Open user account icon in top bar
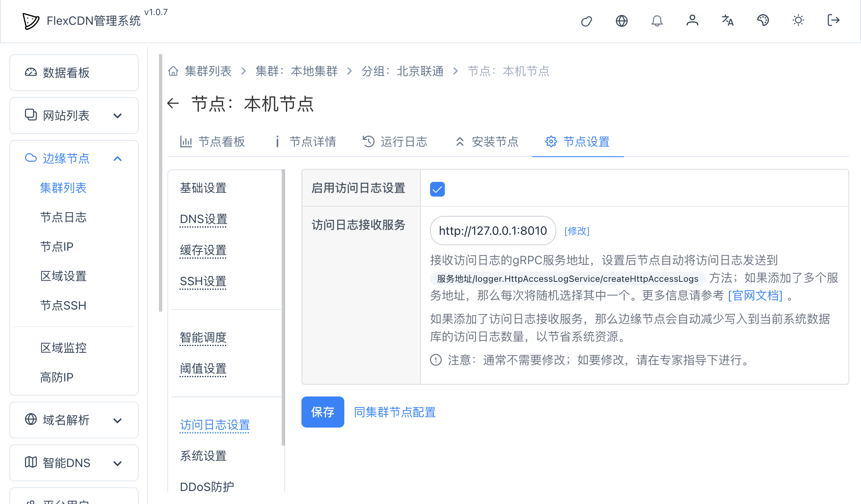The height and width of the screenshot is (504, 861). coord(692,21)
